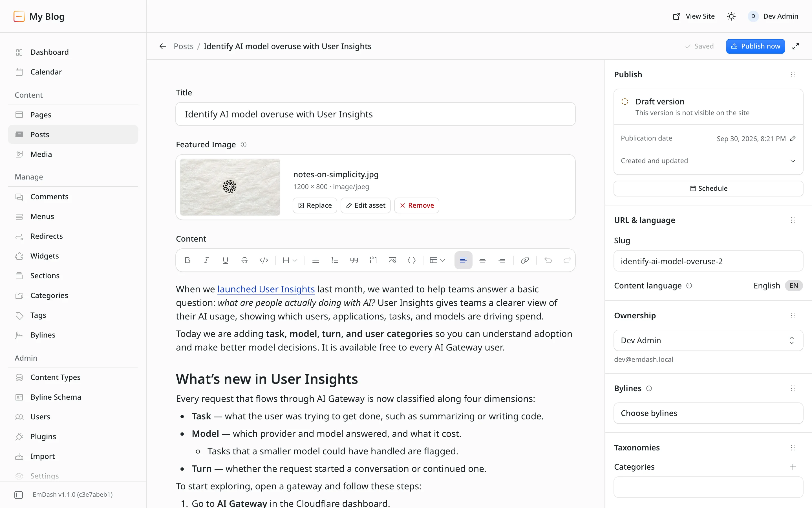Insert a blockquote
The image size is (812, 508).
(354, 260)
